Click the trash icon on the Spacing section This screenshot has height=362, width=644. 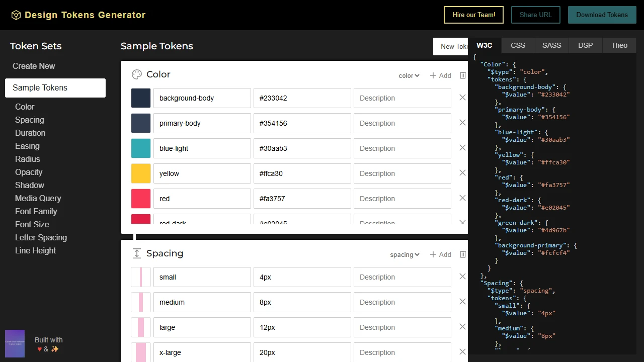(462, 254)
